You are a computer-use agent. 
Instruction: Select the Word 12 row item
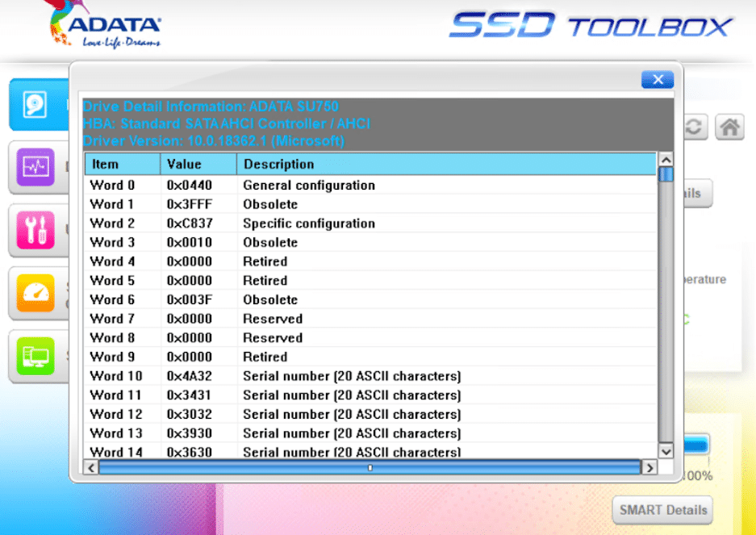(x=116, y=415)
